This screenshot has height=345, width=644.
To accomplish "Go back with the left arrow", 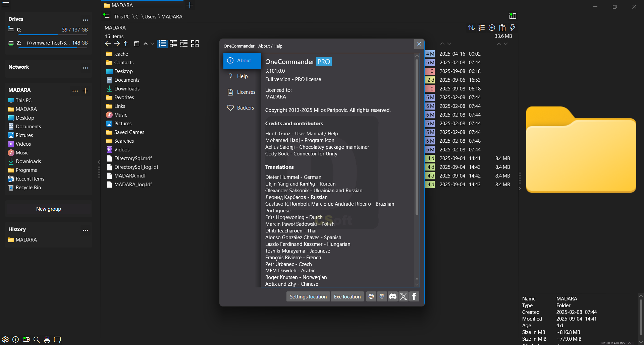I will coord(108,44).
